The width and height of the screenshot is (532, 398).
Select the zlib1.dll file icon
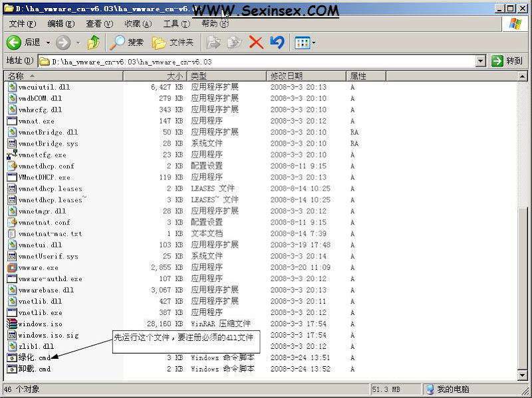pyautogui.click(x=12, y=346)
